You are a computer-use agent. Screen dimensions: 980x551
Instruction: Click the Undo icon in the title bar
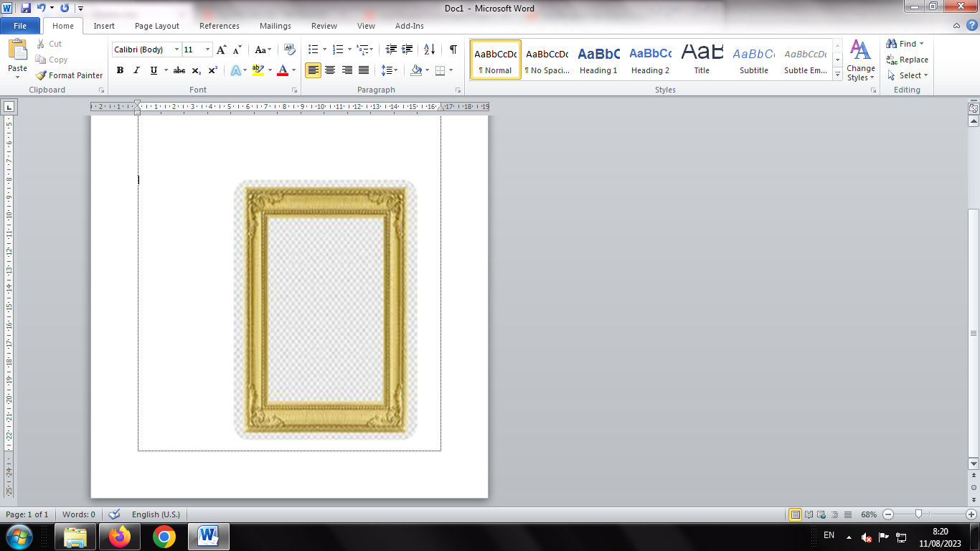[x=42, y=8]
